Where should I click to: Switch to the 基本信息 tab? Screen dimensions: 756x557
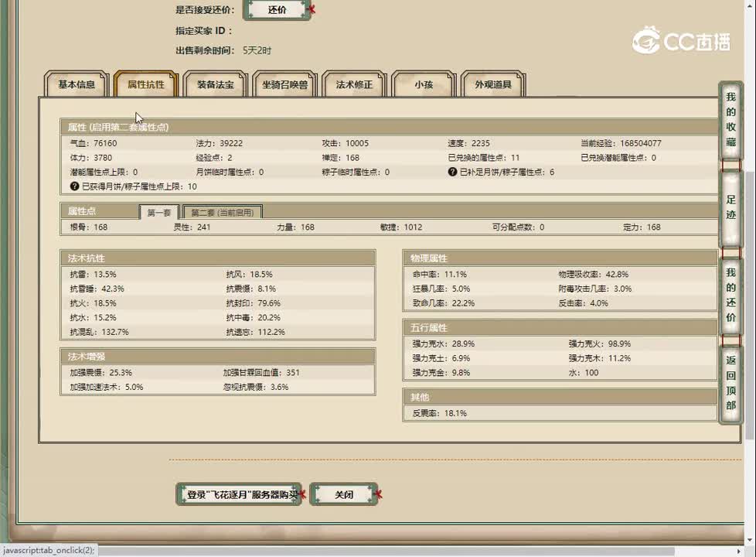click(77, 84)
